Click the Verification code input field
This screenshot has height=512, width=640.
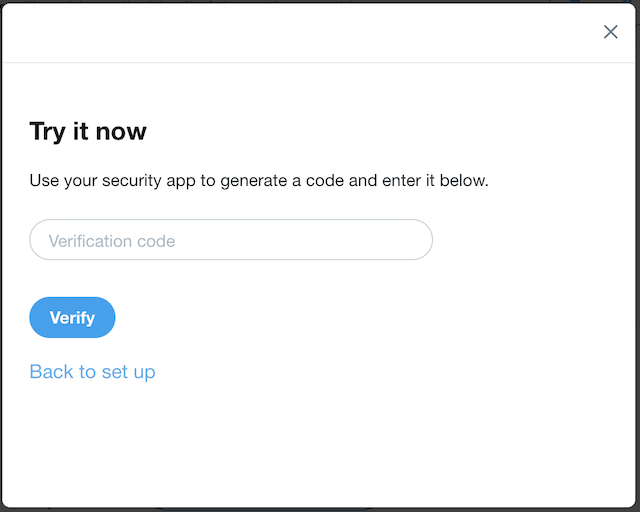click(x=231, y=240)
